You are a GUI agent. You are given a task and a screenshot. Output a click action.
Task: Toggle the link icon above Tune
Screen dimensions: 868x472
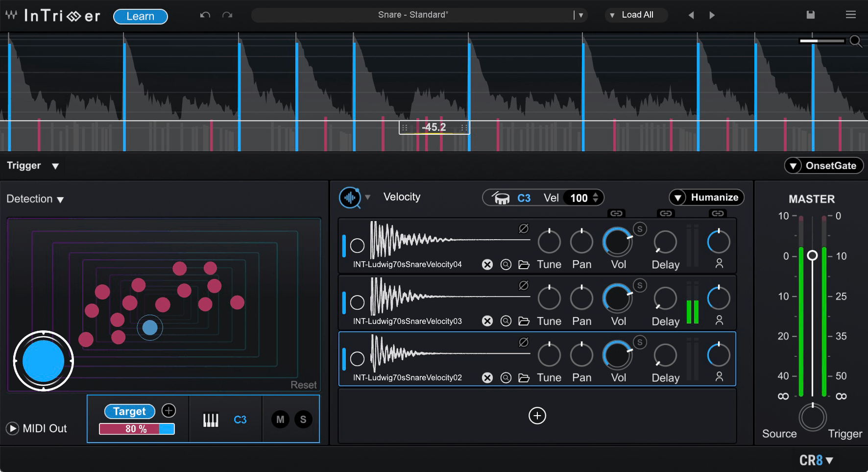(x=616, y=213)
